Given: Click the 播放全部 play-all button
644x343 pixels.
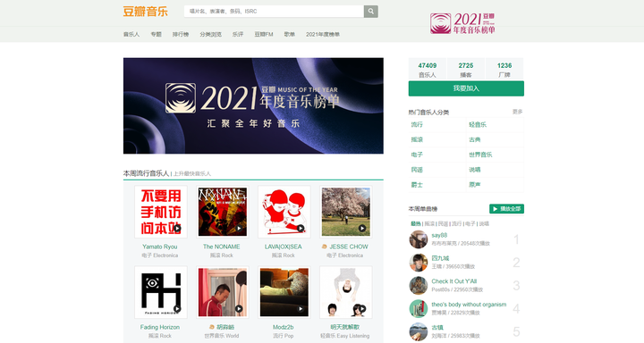Looking at the screenshot, I should (x=506, y=209).
